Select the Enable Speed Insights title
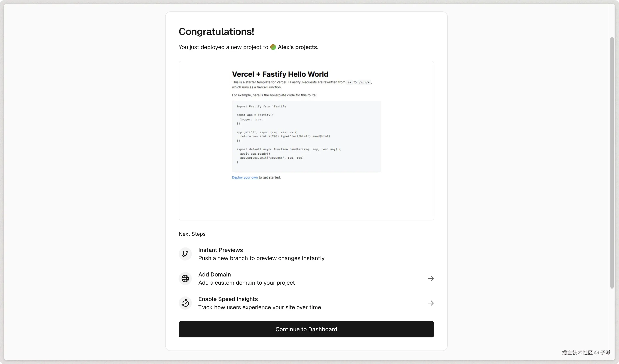This screenshot has width=619, height=364. (228, 299)
